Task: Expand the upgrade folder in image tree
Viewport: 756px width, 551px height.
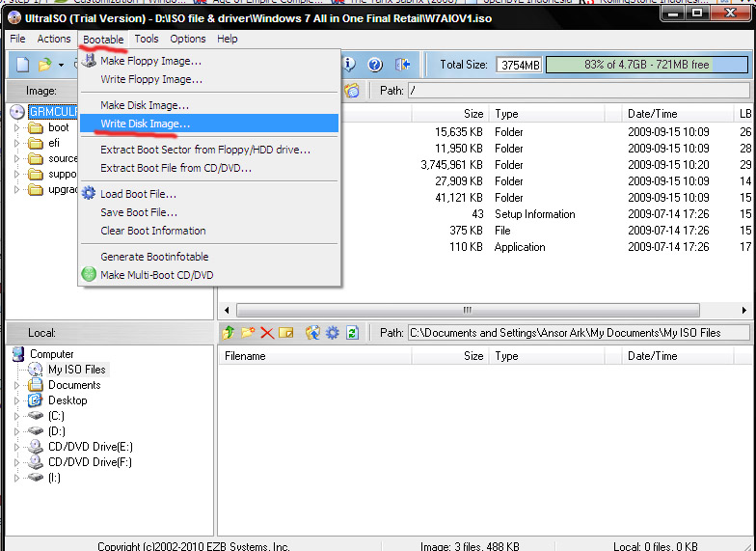Action: 17,189
